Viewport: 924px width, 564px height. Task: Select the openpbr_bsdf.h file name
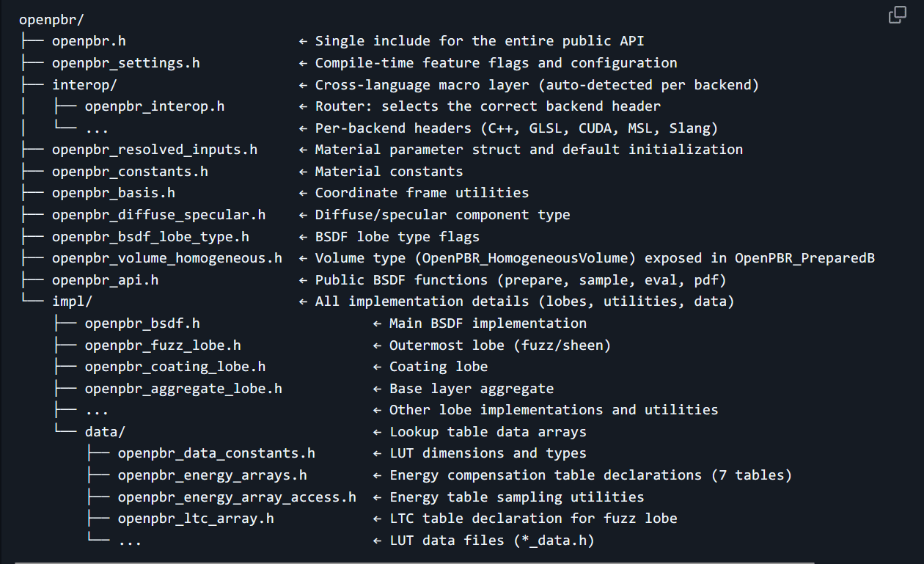(142, 323)
